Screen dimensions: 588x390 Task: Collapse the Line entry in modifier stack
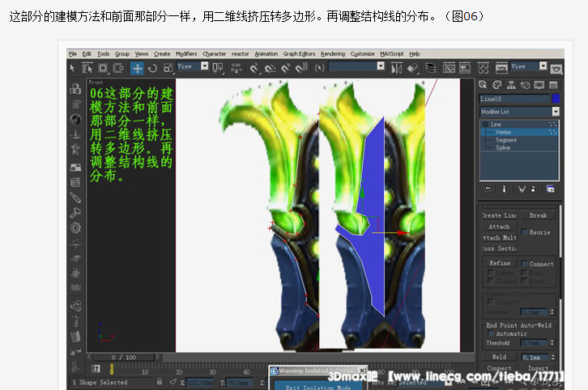[x=486, y=124]
